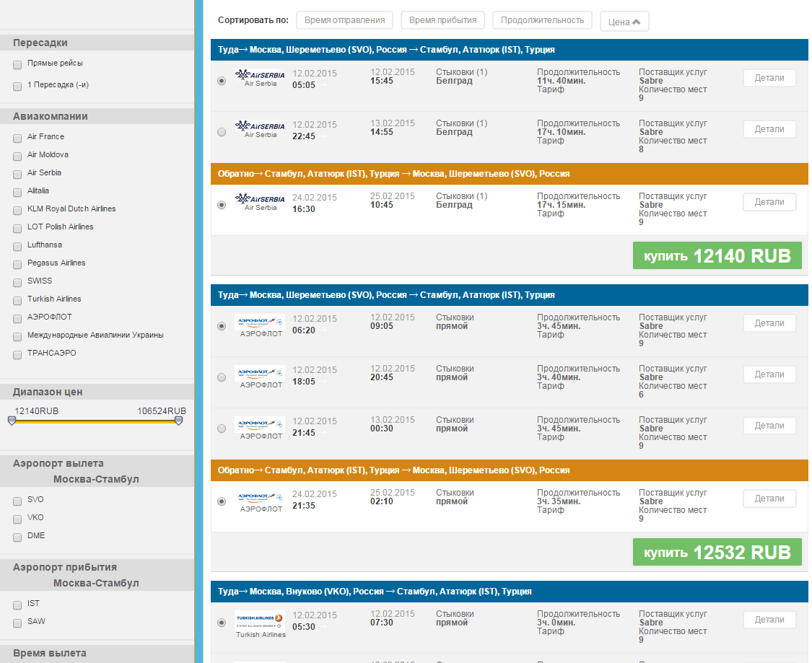Click the Aeroflot logo on the 21:35 return flight

click(x=259, y=497)
